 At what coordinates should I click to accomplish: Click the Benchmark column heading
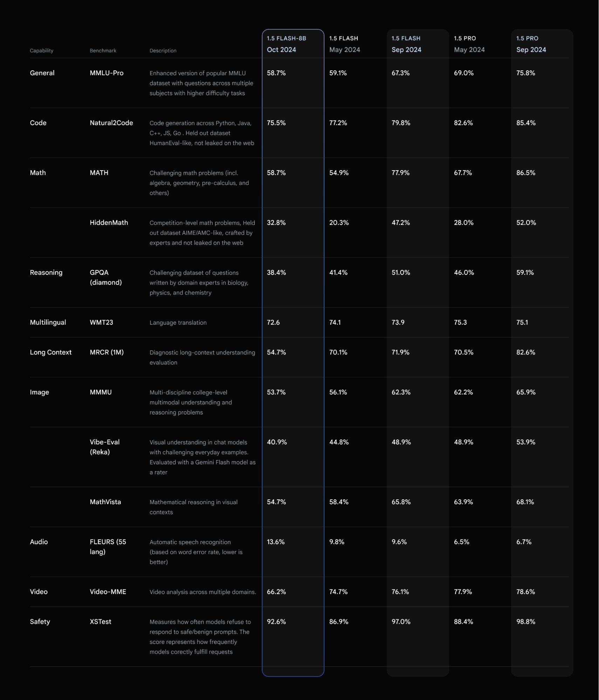[x=103, y=51]
